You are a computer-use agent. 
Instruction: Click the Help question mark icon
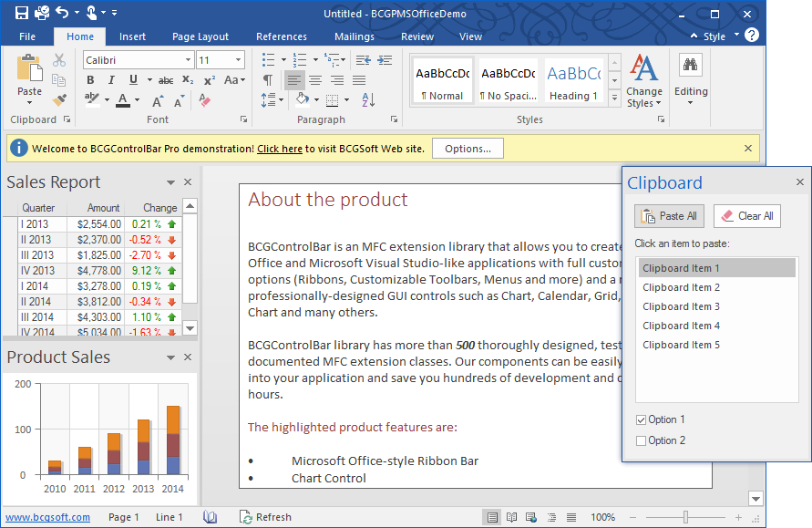[x=752, y=36]
